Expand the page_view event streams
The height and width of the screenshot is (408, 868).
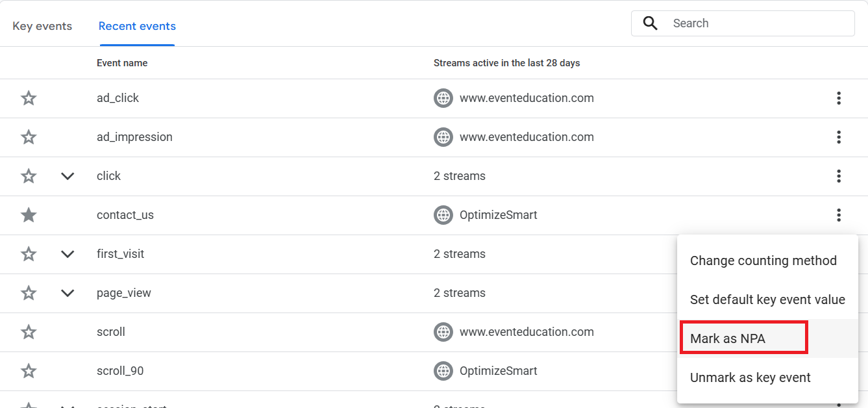click(68, 293)
